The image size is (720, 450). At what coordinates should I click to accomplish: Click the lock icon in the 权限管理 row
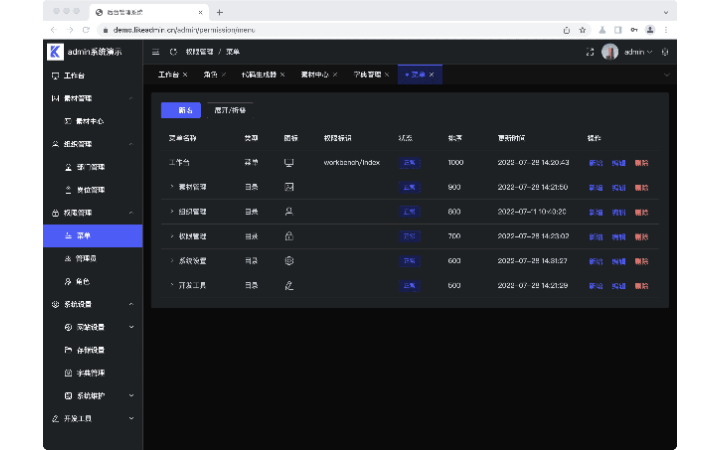coord(289,236)
